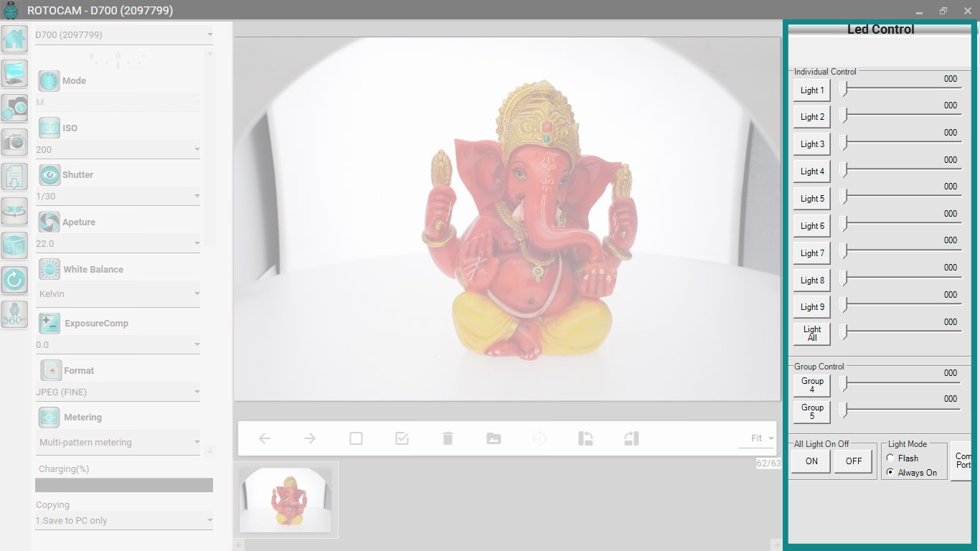The height and width of the screenshot is (551, 980).
Task: Click the Light All brightness slider
Action: [x=900, y=332]
